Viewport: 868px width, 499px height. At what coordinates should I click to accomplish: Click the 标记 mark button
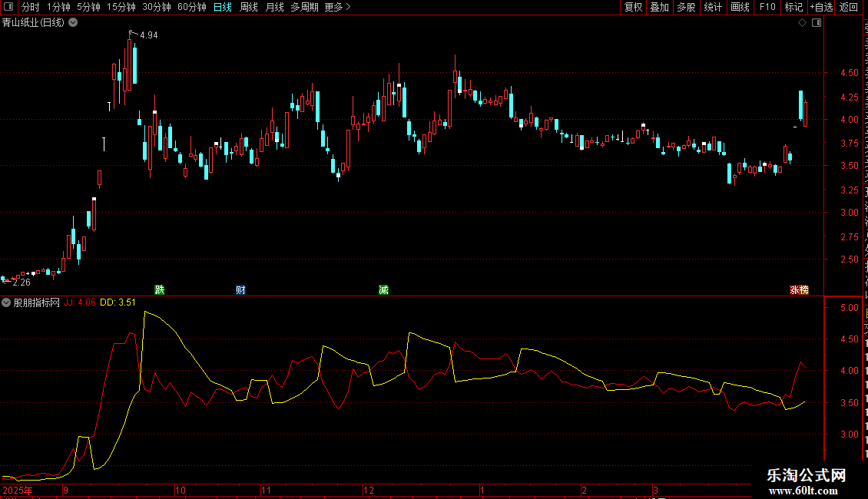[793, 7]
